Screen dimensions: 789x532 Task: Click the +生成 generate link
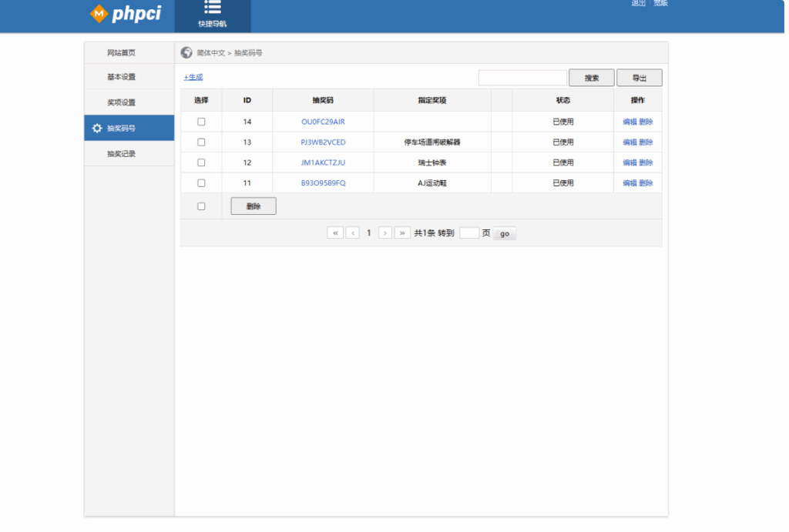(193, 77)
